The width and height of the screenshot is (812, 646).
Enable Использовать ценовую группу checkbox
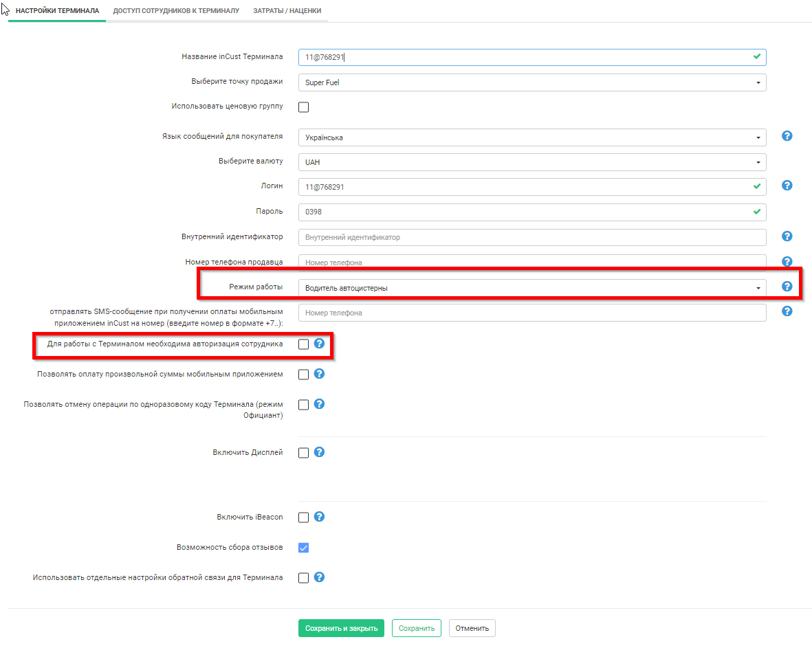click(x=304, y=107)
